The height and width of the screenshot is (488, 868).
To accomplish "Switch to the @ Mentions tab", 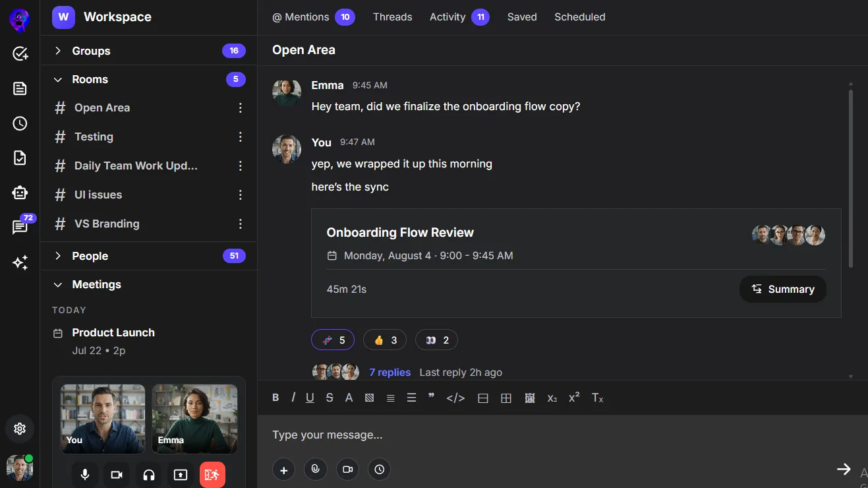I will [x=314, y=17].
